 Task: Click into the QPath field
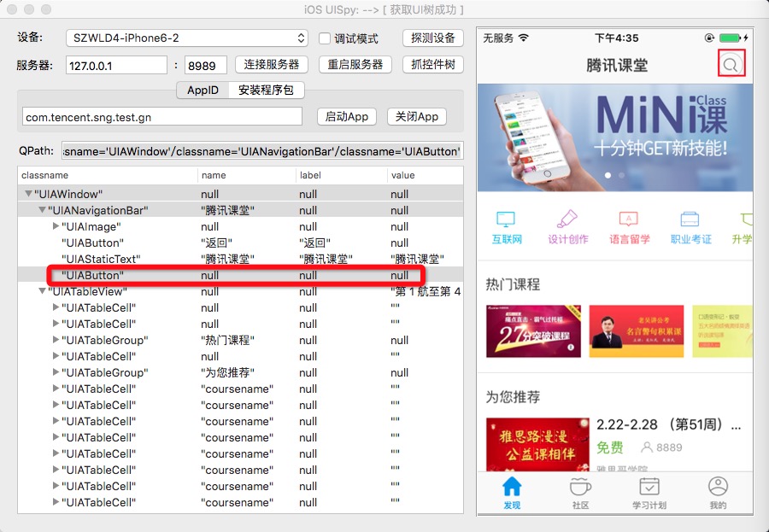point(262,151)
